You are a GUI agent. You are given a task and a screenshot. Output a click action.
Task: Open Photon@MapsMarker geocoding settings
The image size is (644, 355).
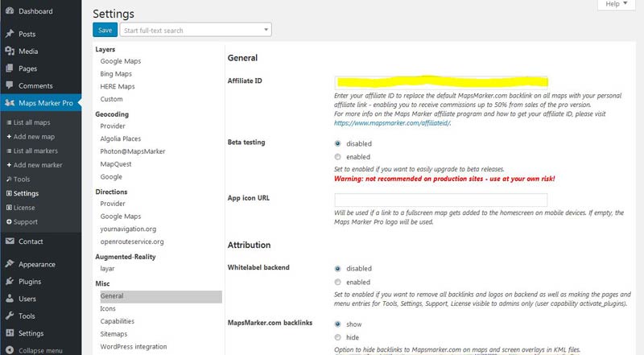[x=133, y=151]
